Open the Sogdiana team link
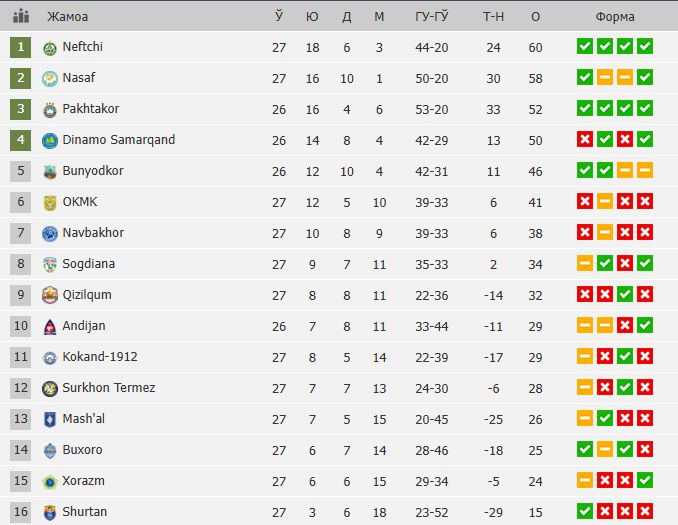The image size is (678, 525). point(90,264)
